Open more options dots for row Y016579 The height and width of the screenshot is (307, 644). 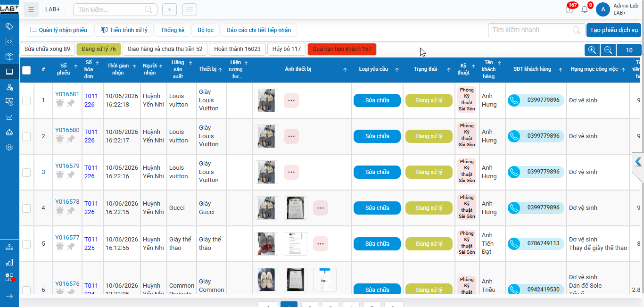click(x=291, y=172)
